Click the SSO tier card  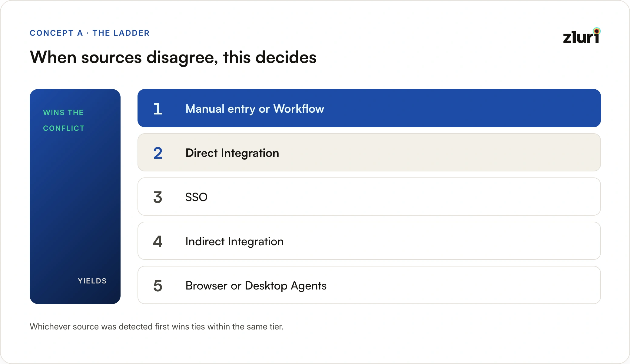pos(369,197)
